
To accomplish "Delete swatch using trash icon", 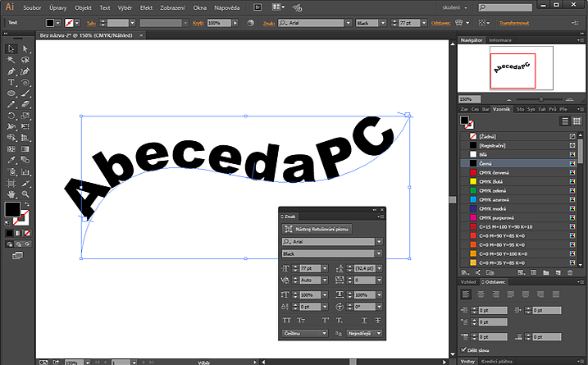I will tap(570, 272).
